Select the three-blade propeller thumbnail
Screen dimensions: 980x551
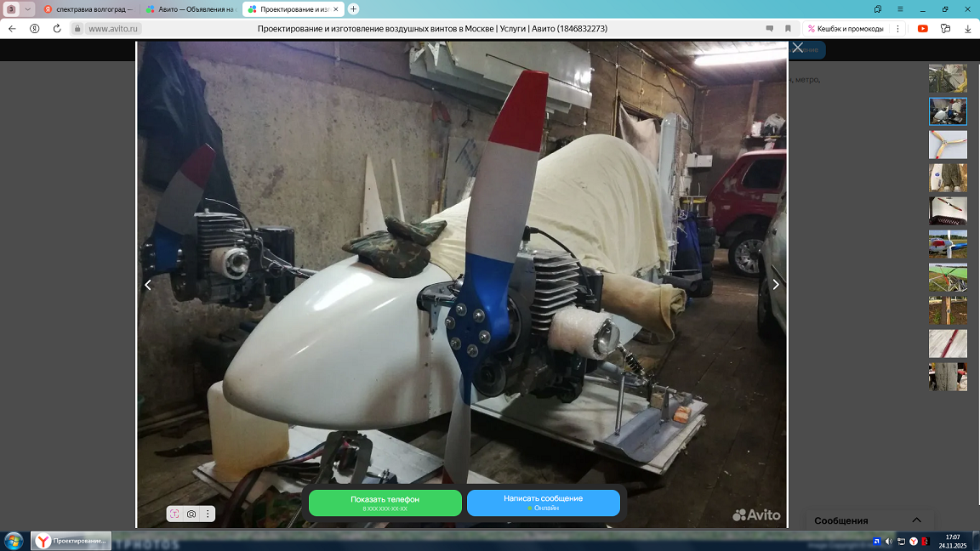click(x=947, y=145)
